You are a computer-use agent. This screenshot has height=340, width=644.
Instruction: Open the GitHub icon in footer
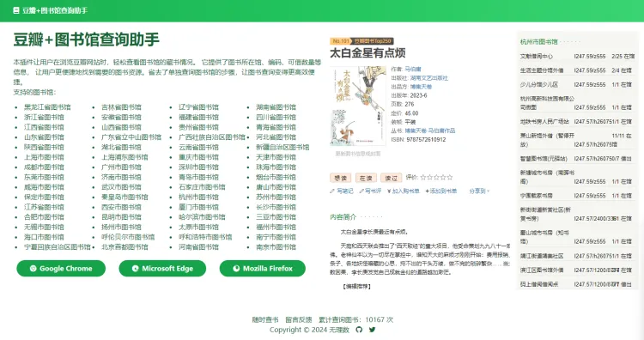[359, 330]
